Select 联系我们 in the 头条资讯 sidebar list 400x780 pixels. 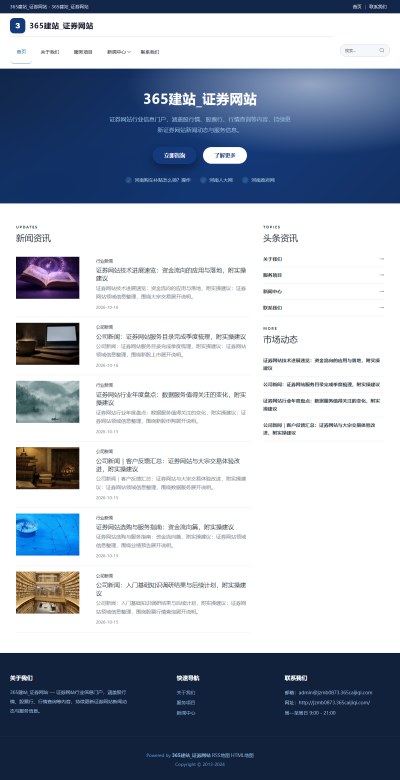pos(273,307)
